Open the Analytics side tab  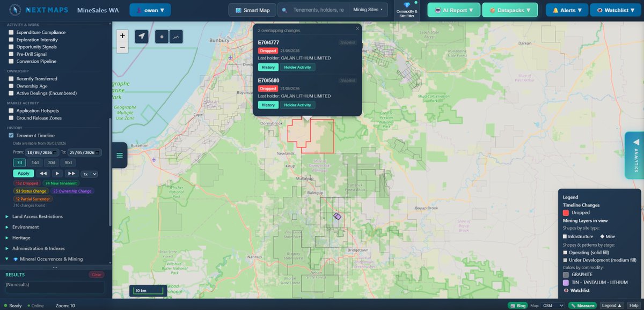(634, 155)
